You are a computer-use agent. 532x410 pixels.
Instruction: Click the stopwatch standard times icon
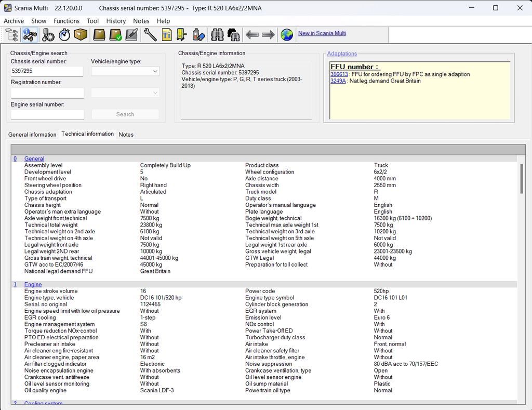point(64,35)
